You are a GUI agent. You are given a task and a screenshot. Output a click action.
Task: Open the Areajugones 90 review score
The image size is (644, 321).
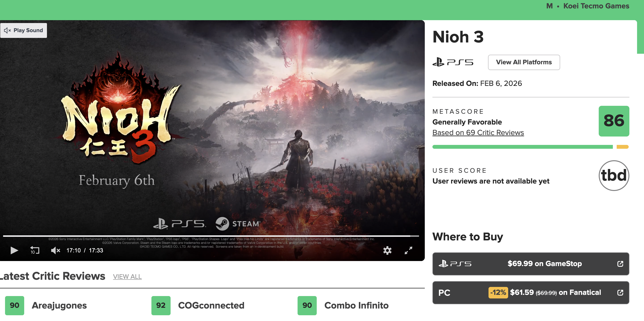pyautogui.click(x=15, y=305)
